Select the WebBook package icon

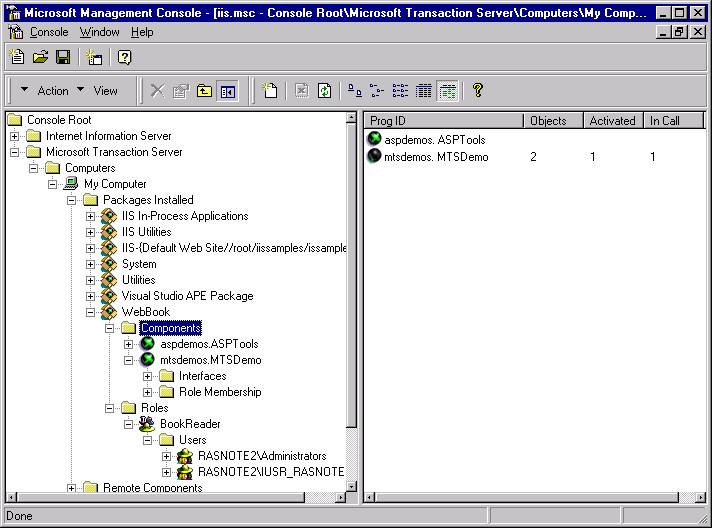point(109,312)
